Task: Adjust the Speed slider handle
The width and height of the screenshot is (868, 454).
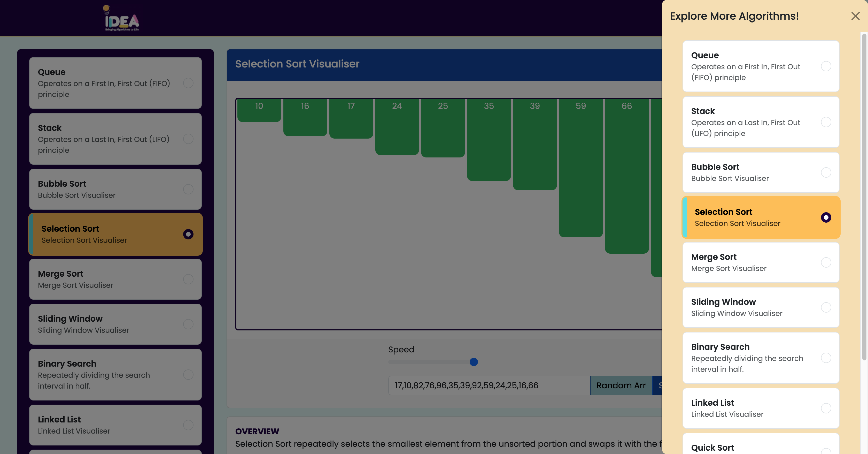Action: click(x=474, y=362)
